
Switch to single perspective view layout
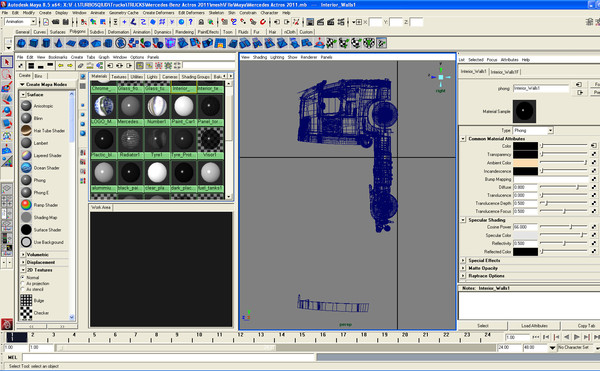7,189
